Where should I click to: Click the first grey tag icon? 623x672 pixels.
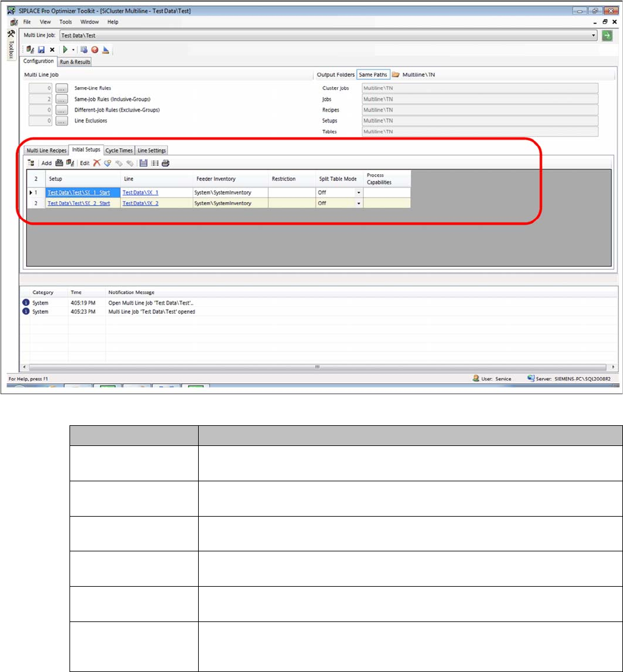pyautogui.click(x=119, y=163)
